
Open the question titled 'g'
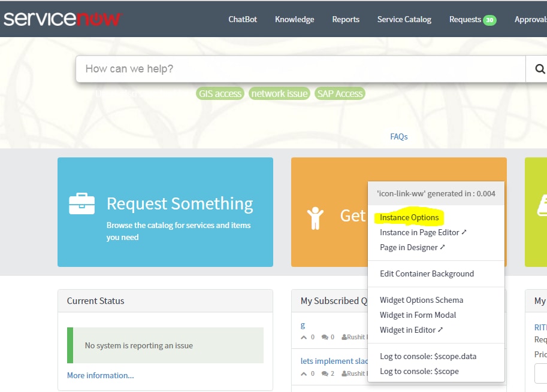pos(303,326)
